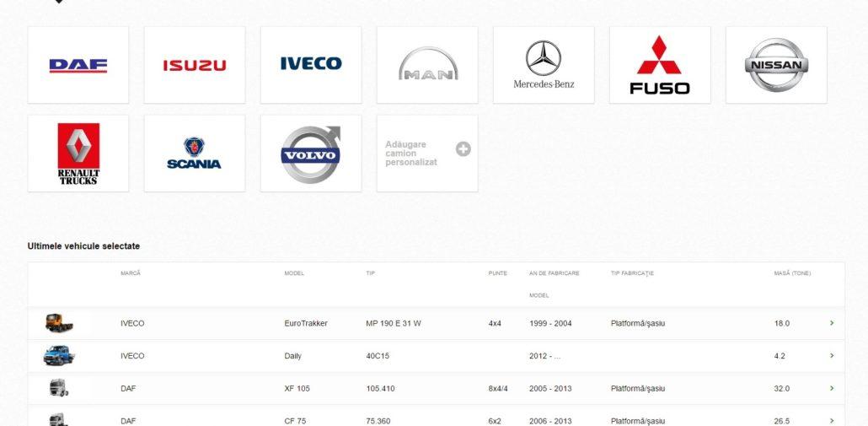Expand the Daily 40C15 row arrow
The width and height of the screenshot is (868, 426).
(832, 356)
